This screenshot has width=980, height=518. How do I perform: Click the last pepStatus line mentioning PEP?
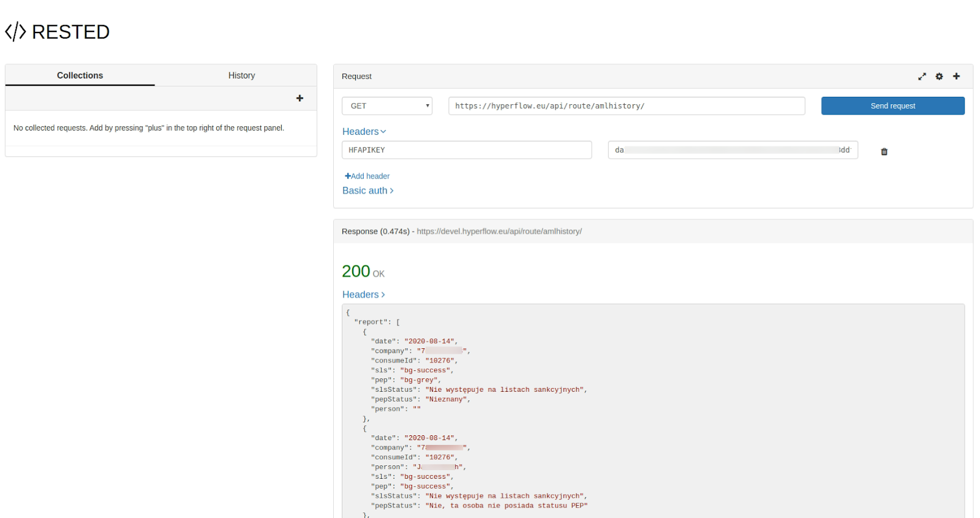click(x=479, y=506)
